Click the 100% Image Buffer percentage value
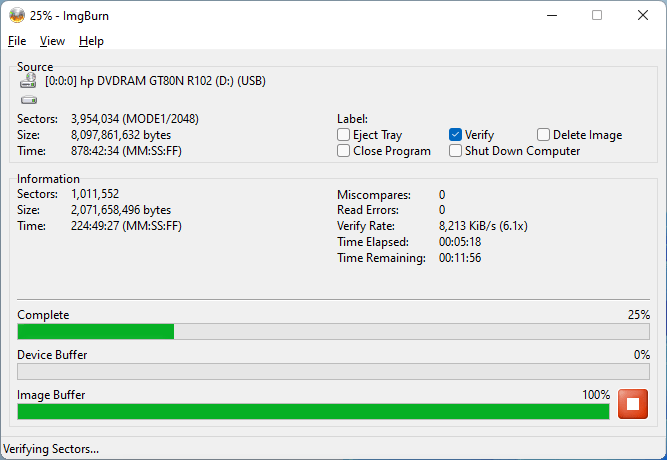The width and height of the screenshot is (667, 460). [x=596, y=395]
